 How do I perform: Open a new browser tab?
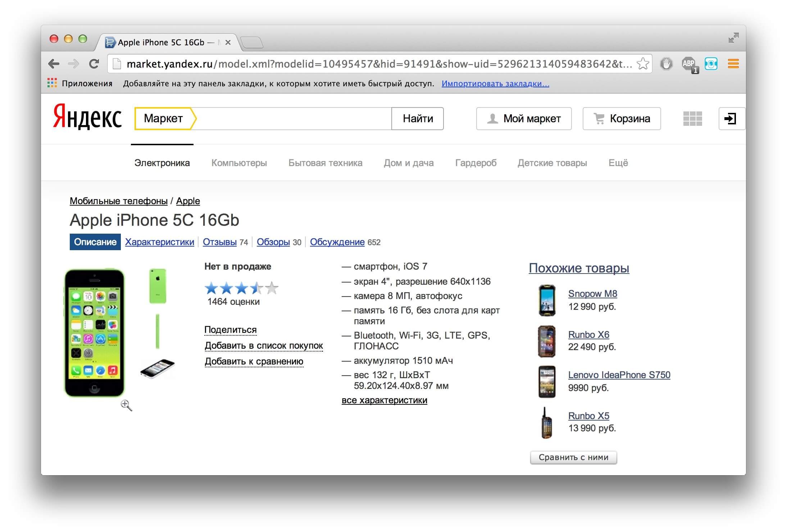(252, 42)
